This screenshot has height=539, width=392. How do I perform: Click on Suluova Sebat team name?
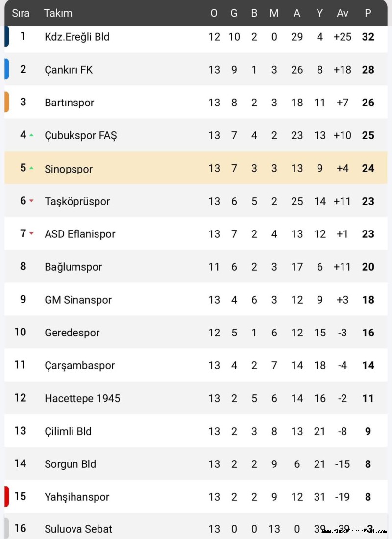78,529
